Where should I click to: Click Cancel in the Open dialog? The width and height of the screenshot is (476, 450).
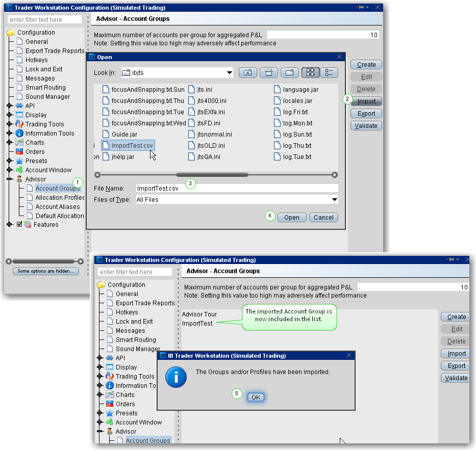click(x=323, y=218)
